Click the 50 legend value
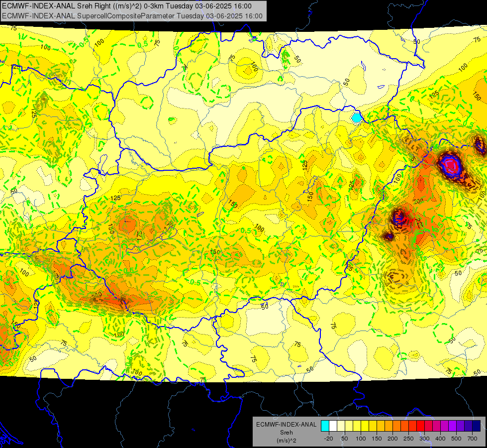The width and height of the screenshot is (487, 448). click(x=345, y=439)
